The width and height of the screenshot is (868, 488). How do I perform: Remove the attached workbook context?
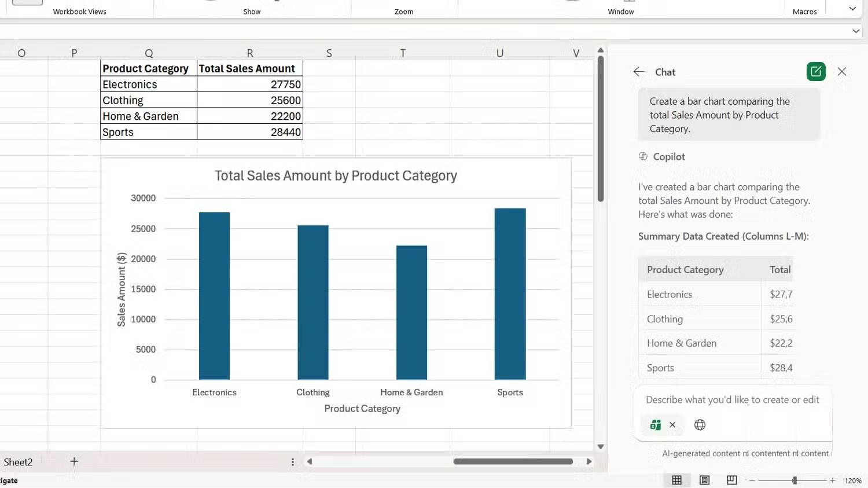click(x=672, y=424)
